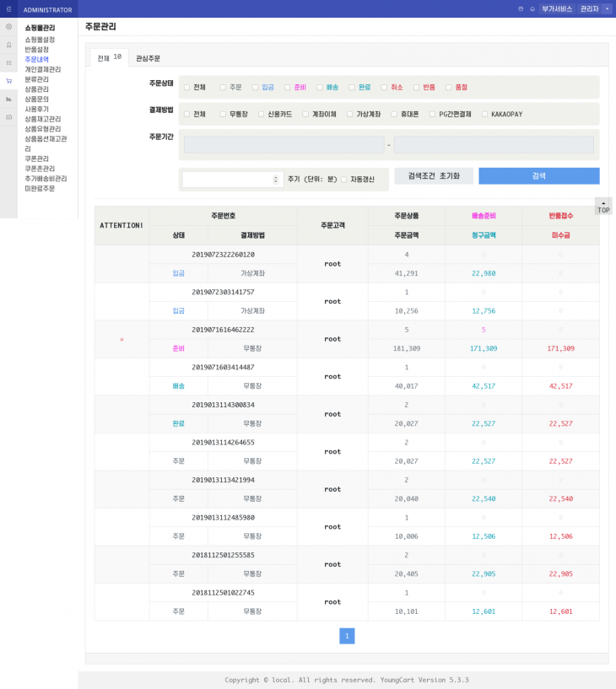Click the refresh interval number stepper

click(x=275, y=179)
